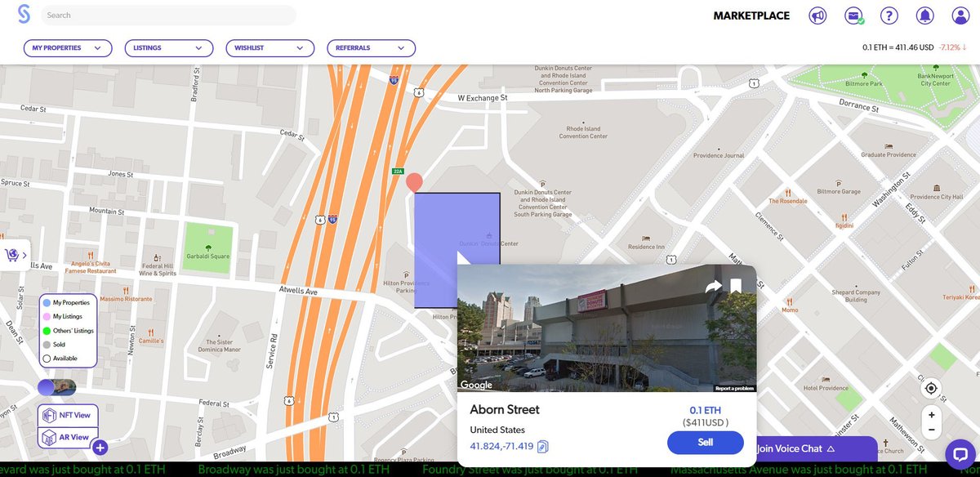Image resolution: width=980 pixels, height=477 pixels.
Task: Expand the WISHLIST dropdown
Action: tap(269, 48)
